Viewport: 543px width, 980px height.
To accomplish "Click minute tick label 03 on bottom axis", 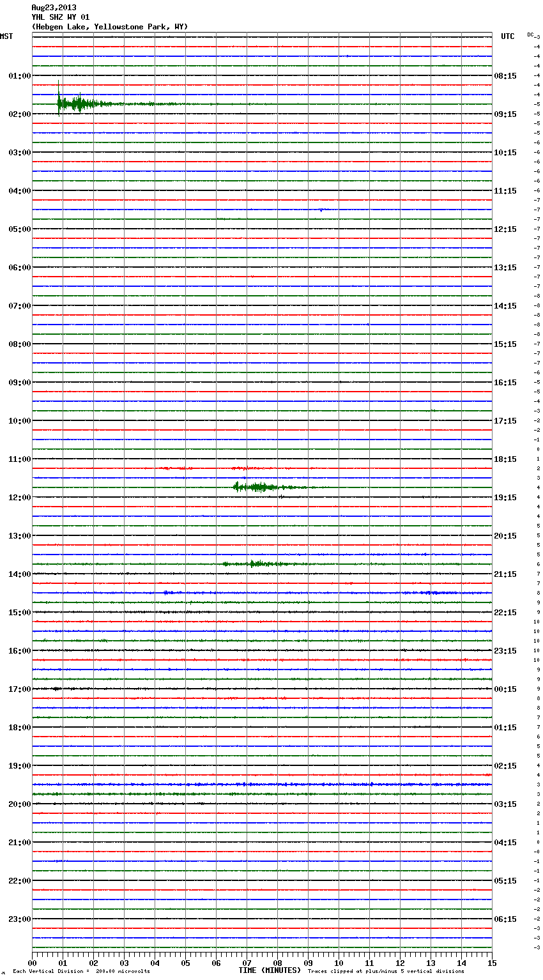I will coord(124,963).
